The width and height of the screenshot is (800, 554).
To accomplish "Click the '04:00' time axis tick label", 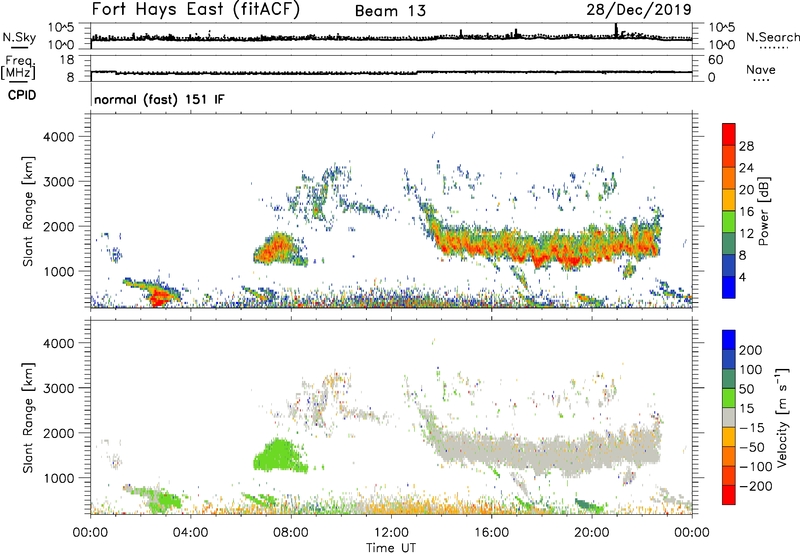I will pos(190,533).
